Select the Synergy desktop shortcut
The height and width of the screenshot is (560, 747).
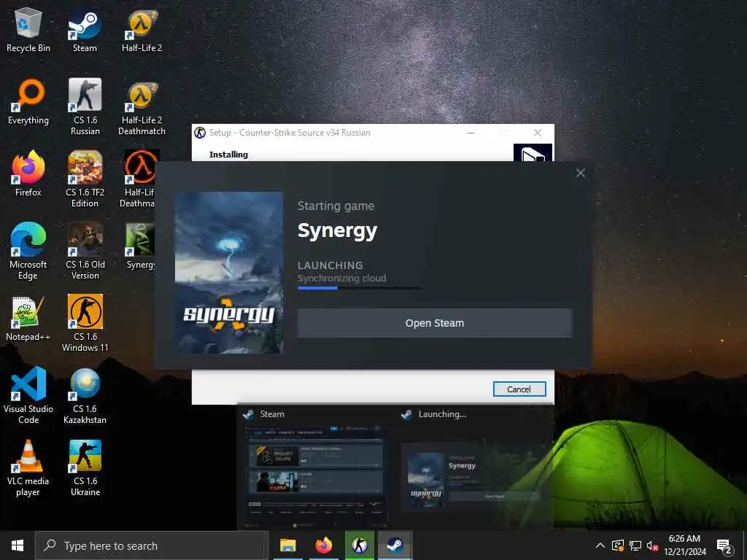[x=140, y=246]
